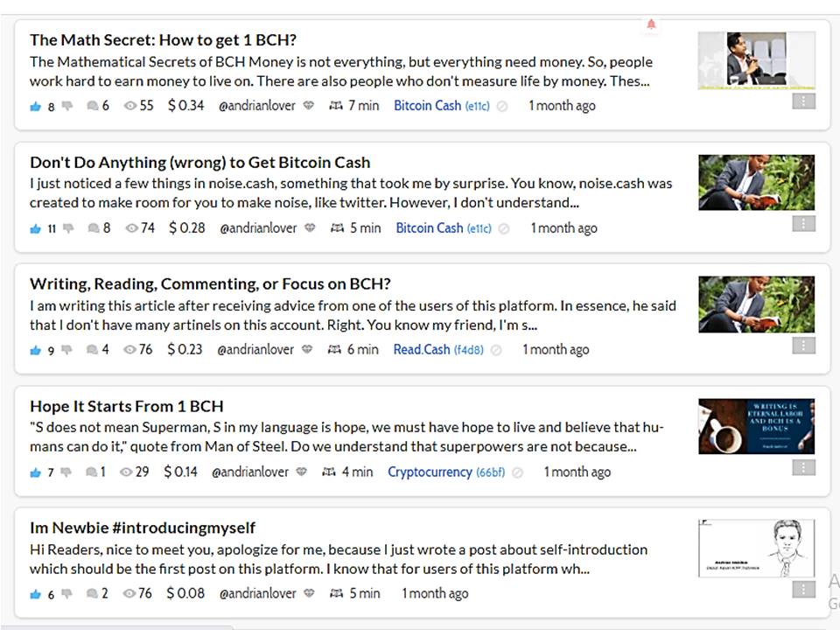Open Read.Cash (f4d8) community link
This screenshot has width=840, height=630.
[438, 350]
